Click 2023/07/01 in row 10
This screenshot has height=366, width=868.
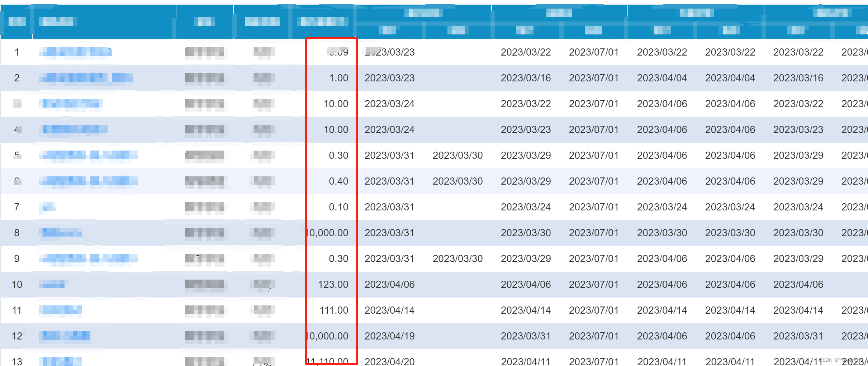pyautogui.click(x=594, y=284)
